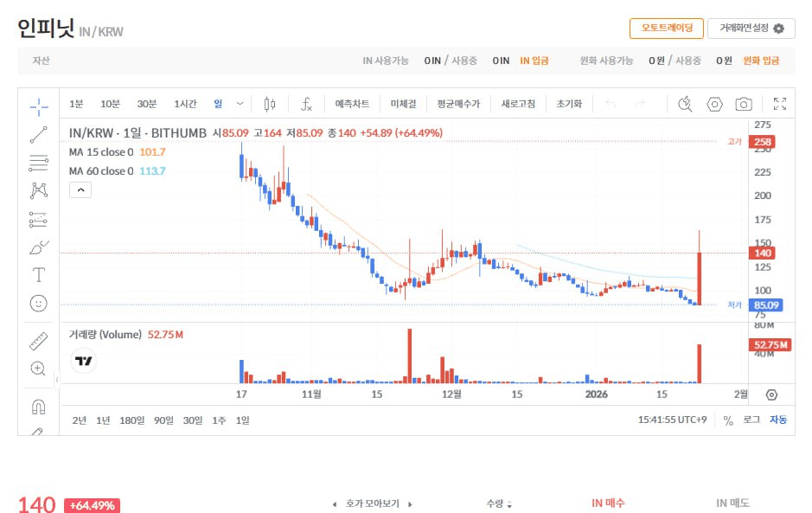This screenshot has height=513, width=812.
Task: Toggle fullscreen chart mode
Action: tap(780, 104)
